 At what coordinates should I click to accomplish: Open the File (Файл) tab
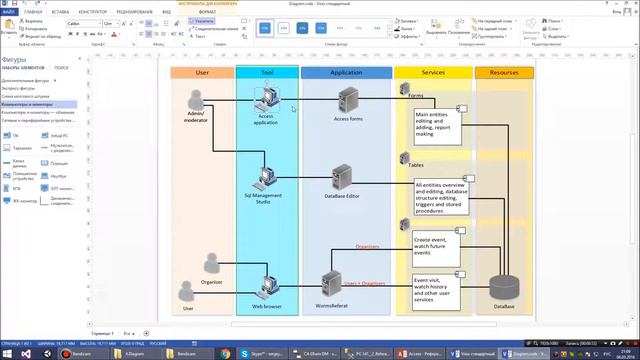click(9, 12)
